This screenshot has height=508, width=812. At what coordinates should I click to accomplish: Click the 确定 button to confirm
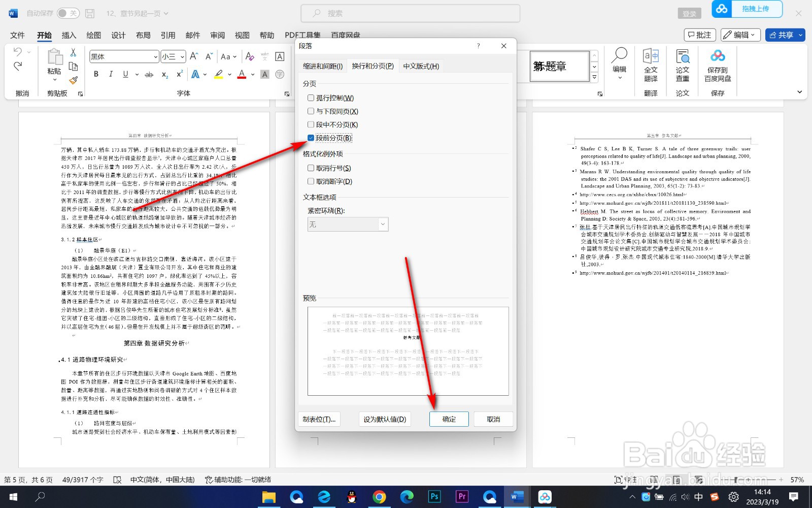[449, 419]
